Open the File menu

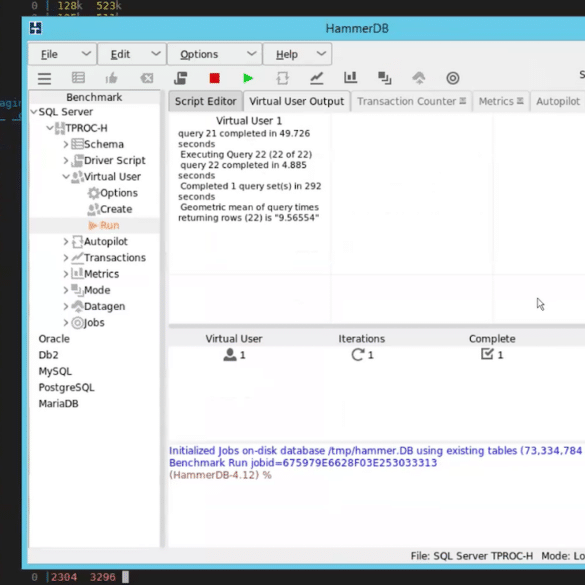pos(62,54)
